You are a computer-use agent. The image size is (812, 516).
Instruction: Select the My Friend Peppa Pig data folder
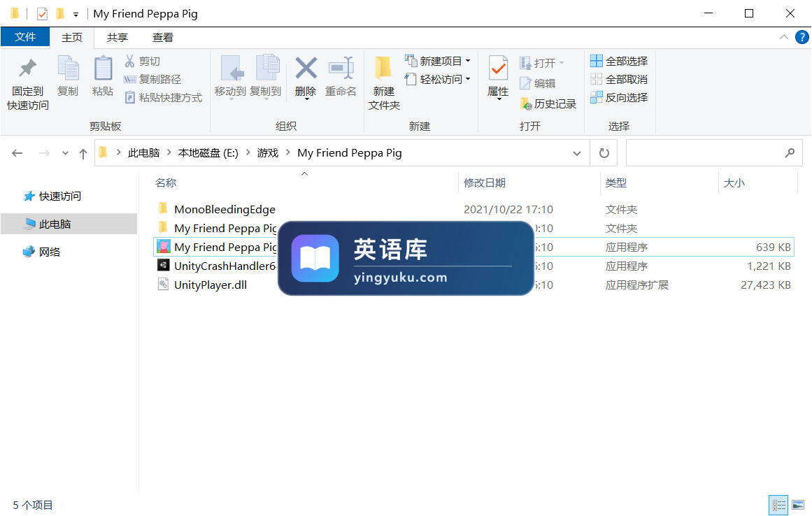click(226, 228)
